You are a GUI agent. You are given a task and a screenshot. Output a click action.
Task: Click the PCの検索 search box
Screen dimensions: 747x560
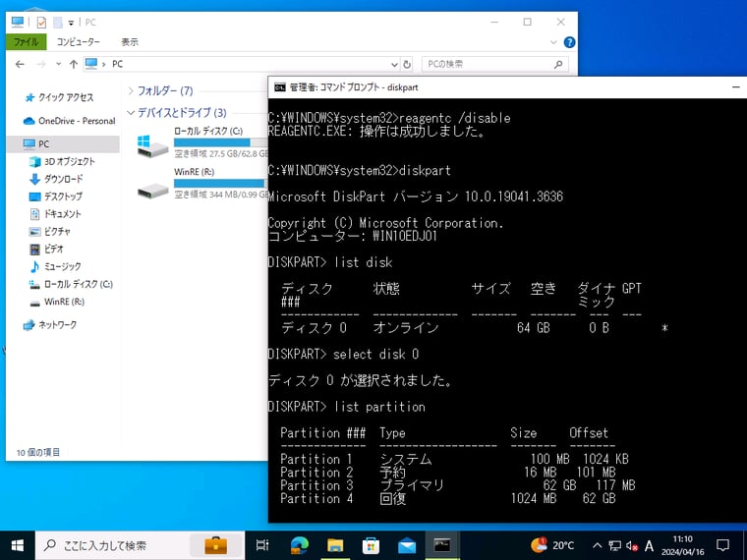[x=495, y=64]
